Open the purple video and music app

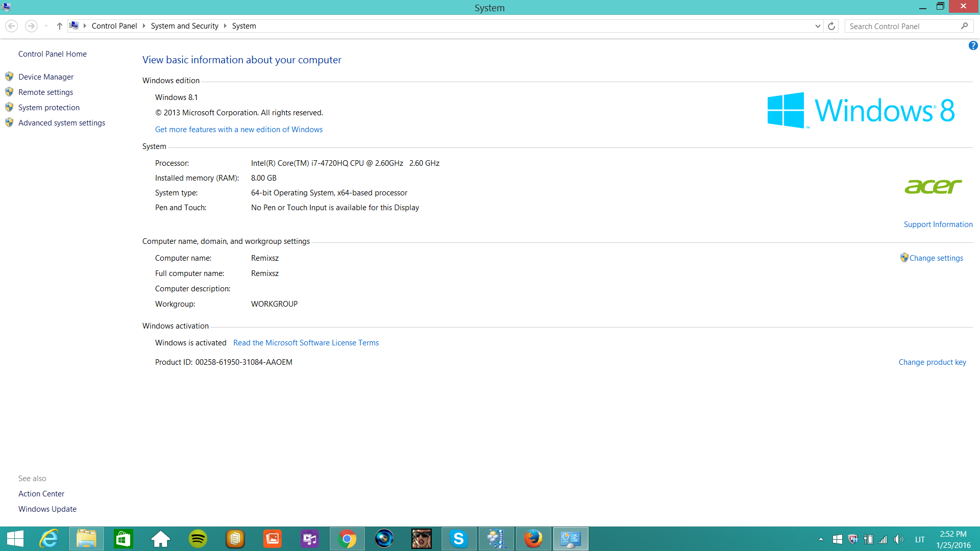click(309, 539)
